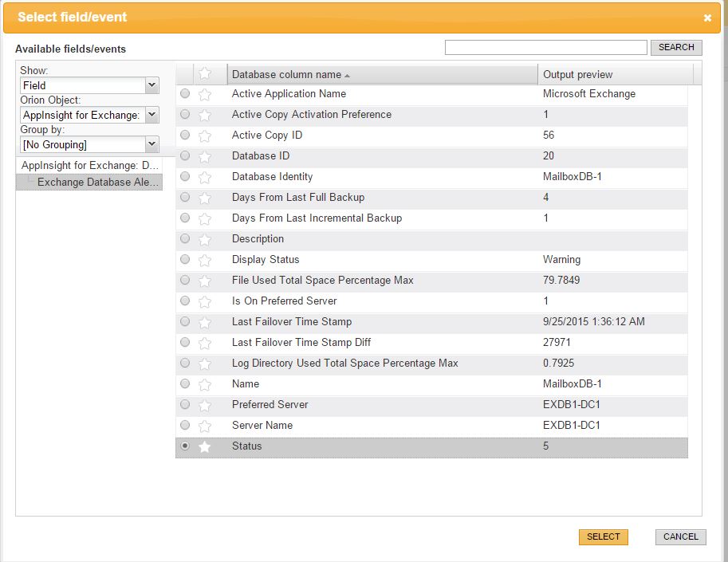Viewport: 728px width, 562px height.
Task: Select Last Failover Time Stamp Diff radio
Action: (185, 342)
